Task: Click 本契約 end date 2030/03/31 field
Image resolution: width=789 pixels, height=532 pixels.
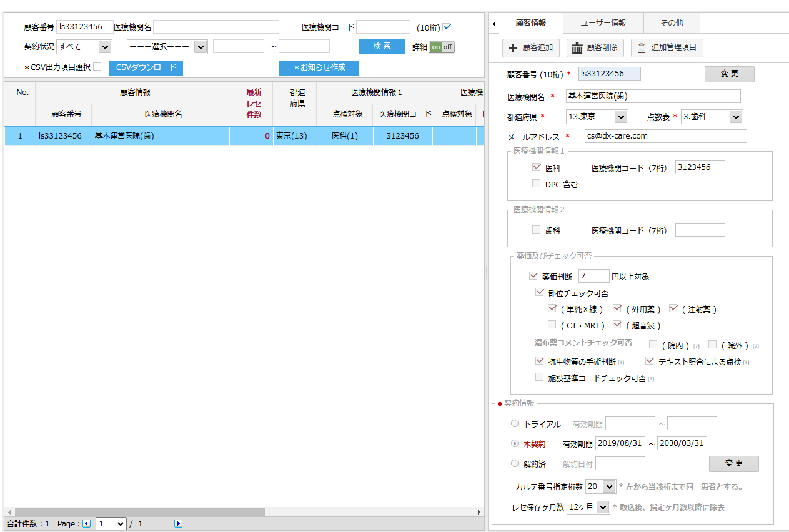Action: coord(682,443)
